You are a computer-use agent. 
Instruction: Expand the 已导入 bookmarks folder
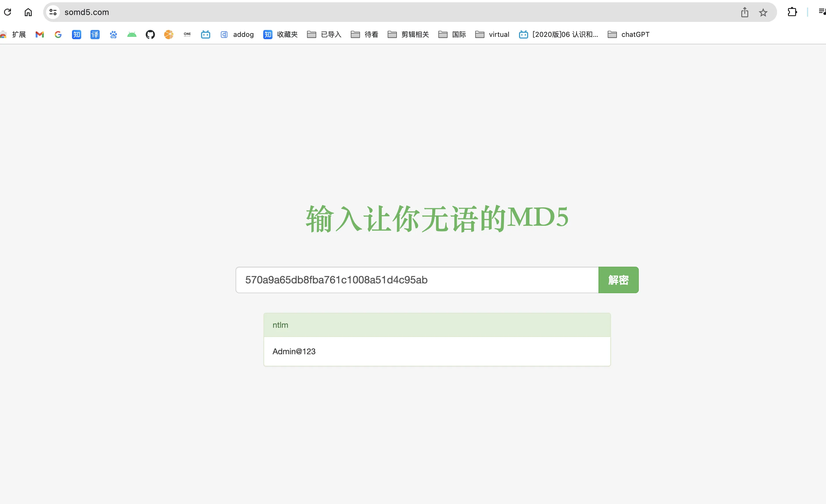324,34
